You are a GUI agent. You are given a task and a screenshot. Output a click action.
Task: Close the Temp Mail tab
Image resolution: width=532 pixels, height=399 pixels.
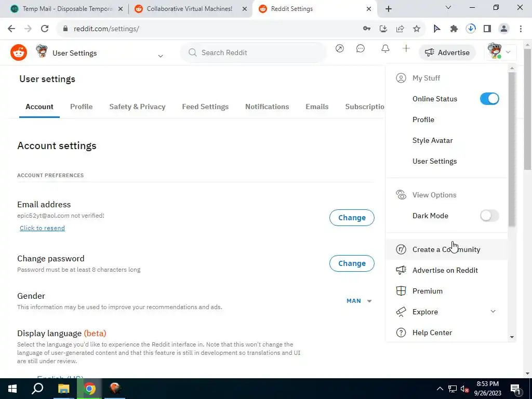tap(121, 9)
